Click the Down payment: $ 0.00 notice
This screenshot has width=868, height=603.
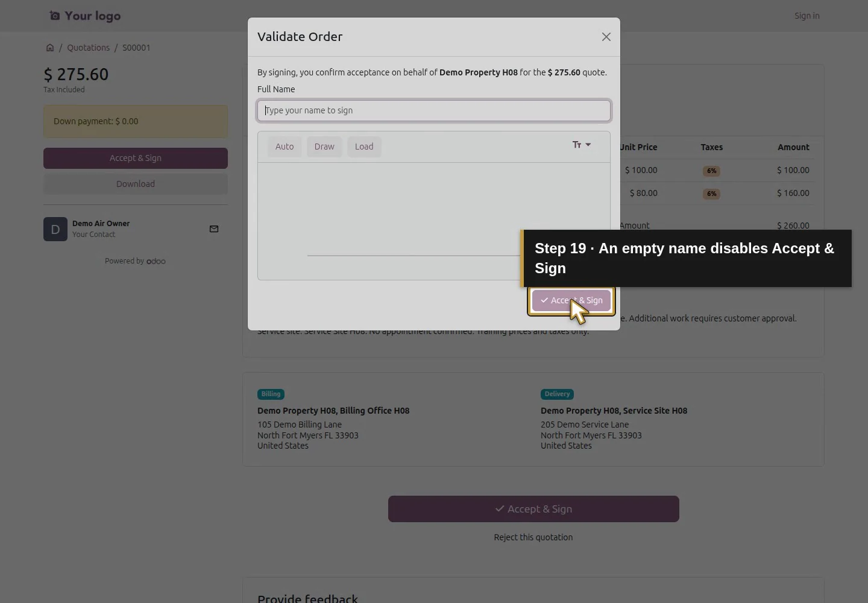[136, 121]
